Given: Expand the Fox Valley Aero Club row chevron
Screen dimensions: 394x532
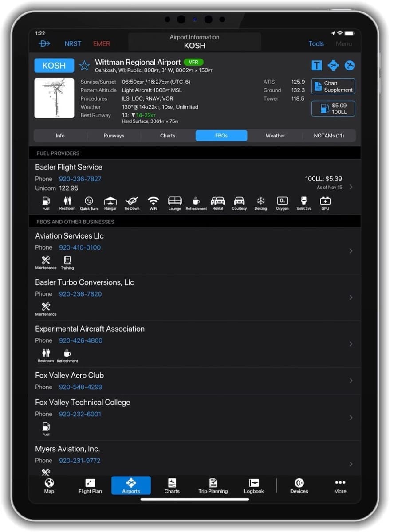Looking at the screenshot, I should point(351,381).
